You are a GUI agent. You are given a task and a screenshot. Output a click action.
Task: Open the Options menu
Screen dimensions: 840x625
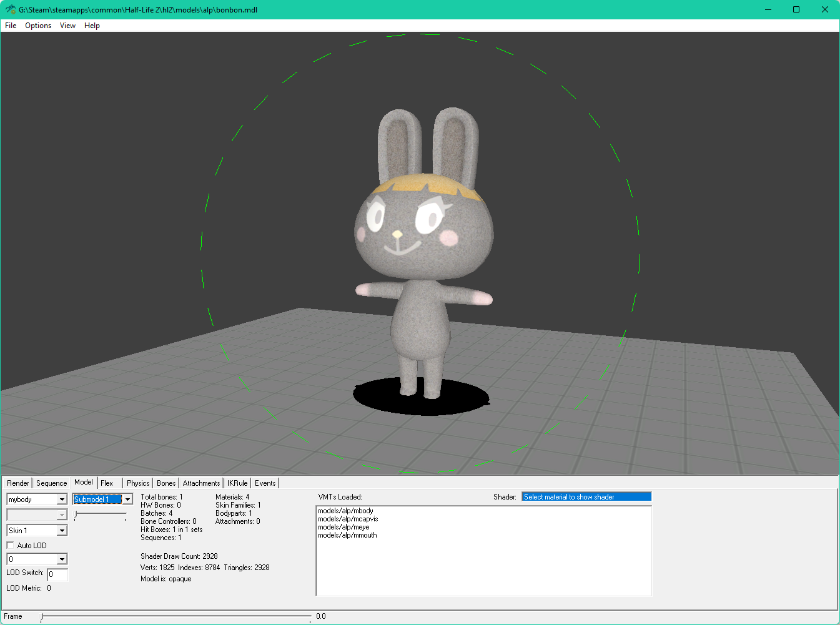(38, 26)
